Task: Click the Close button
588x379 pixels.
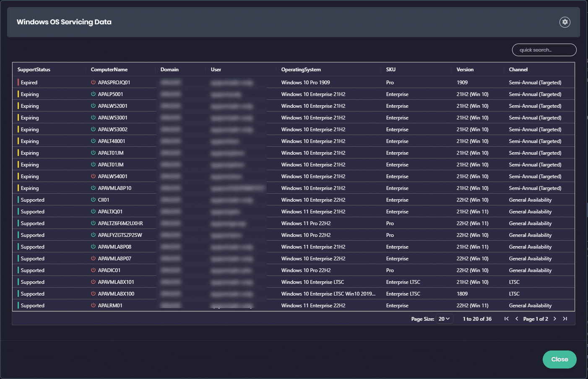Action: tap(559, 359)
